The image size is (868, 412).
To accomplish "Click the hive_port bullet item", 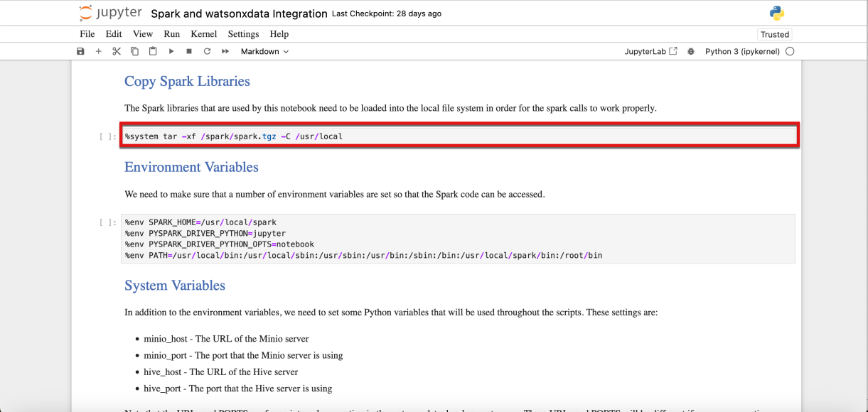I will pos(238,389).
